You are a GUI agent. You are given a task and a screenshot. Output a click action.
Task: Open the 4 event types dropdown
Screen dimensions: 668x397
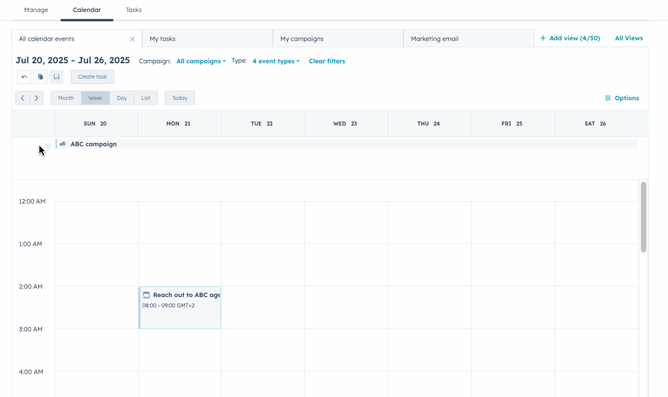click(x=276, y=61)
